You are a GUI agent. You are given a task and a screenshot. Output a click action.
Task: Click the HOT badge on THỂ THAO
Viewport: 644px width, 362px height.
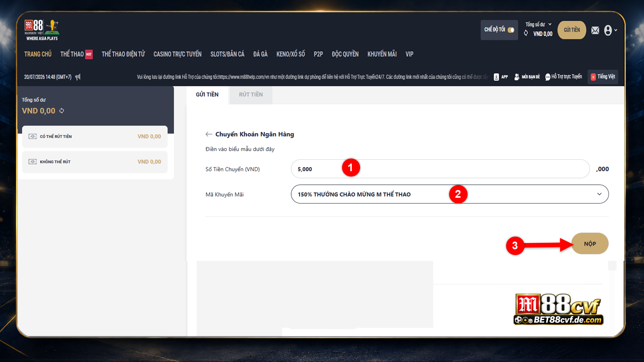[89, 54]
